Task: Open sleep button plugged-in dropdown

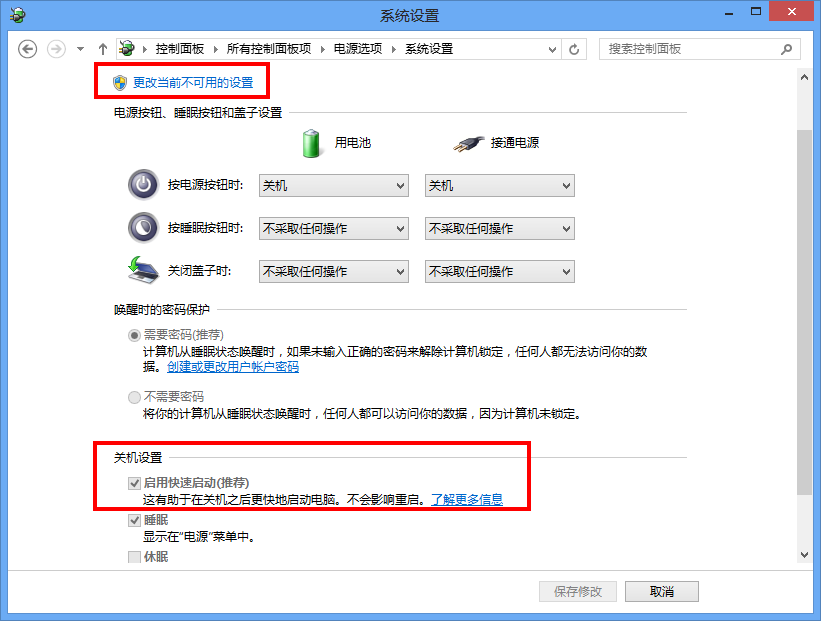Action: [x=500, y=228]
